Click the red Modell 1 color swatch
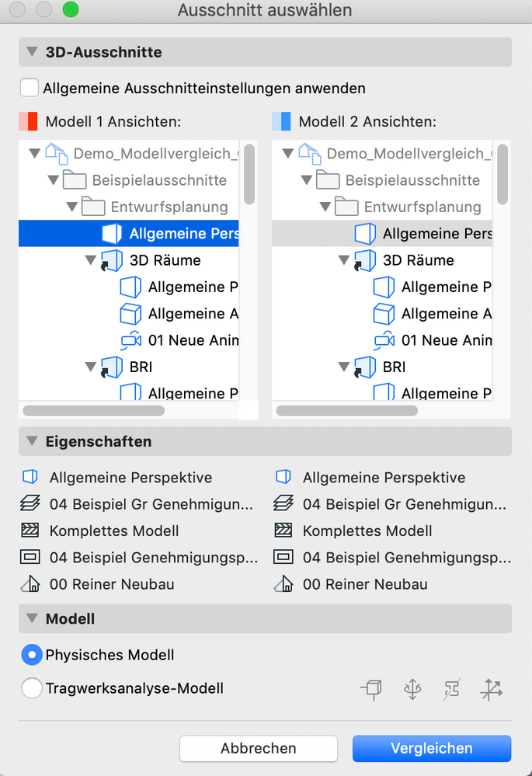The height and width of the screenshot is (776, 532). point(28,121)
